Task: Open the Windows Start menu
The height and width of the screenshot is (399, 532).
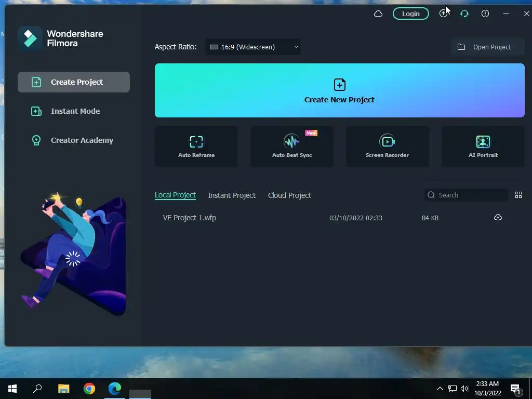Action: [x=12, y=388]
